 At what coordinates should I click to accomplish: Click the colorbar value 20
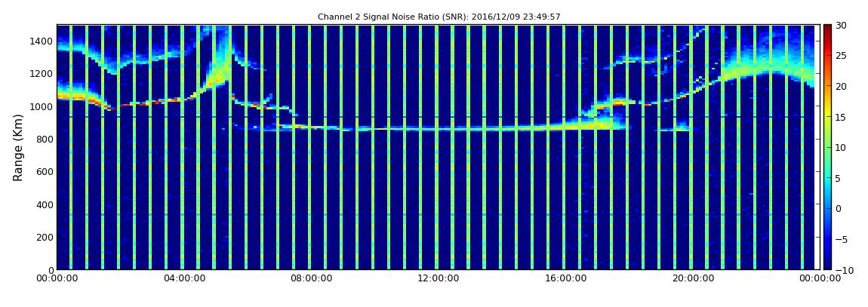point(841,86)
